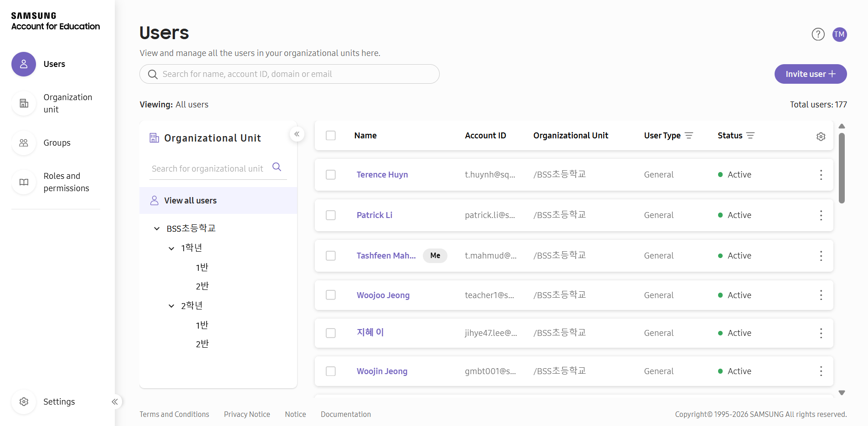Check the box for Patrick Li

point(331,215)
